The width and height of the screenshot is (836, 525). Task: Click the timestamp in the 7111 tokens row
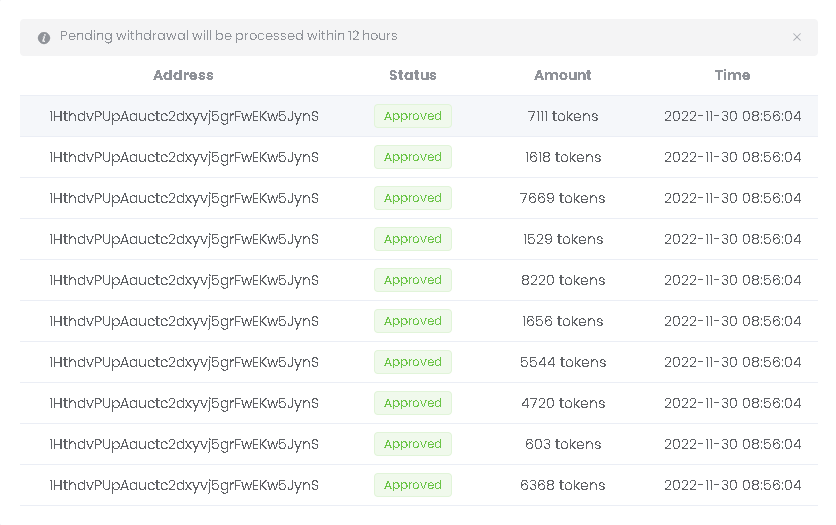click(733, 116)
